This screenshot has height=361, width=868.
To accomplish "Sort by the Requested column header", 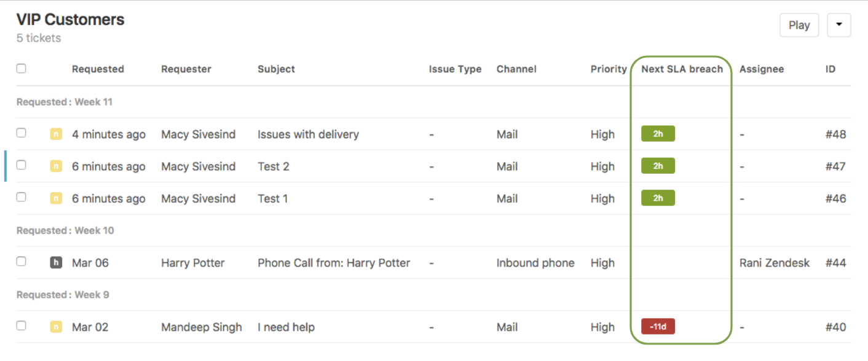I will 98,69.
